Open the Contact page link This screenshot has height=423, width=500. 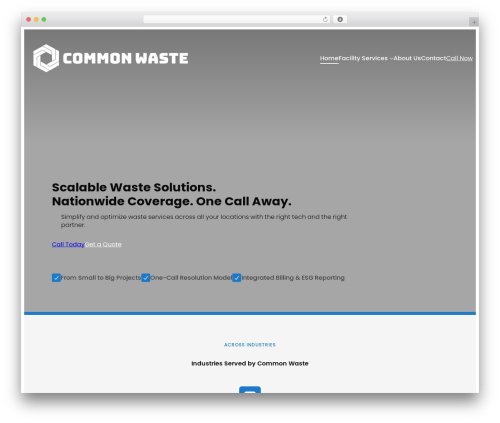pyautogui.click(x=433, y=58)
